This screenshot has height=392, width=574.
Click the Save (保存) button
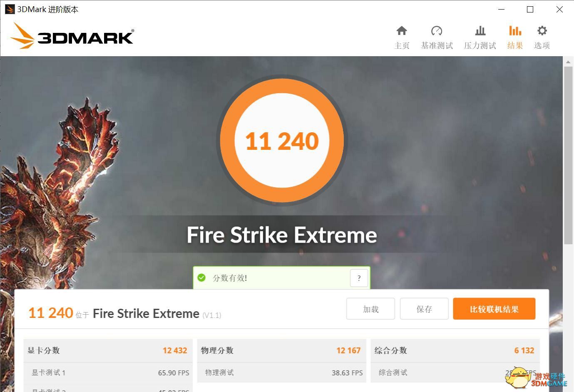tap(424, 309)
